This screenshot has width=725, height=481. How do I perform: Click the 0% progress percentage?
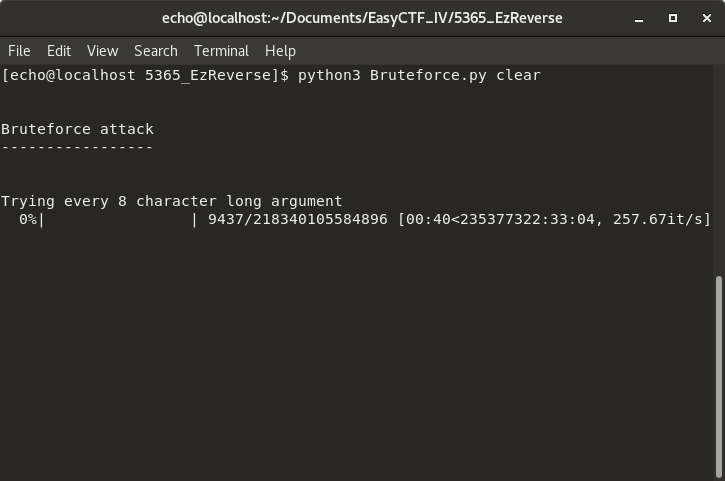(x=28, y=219)
